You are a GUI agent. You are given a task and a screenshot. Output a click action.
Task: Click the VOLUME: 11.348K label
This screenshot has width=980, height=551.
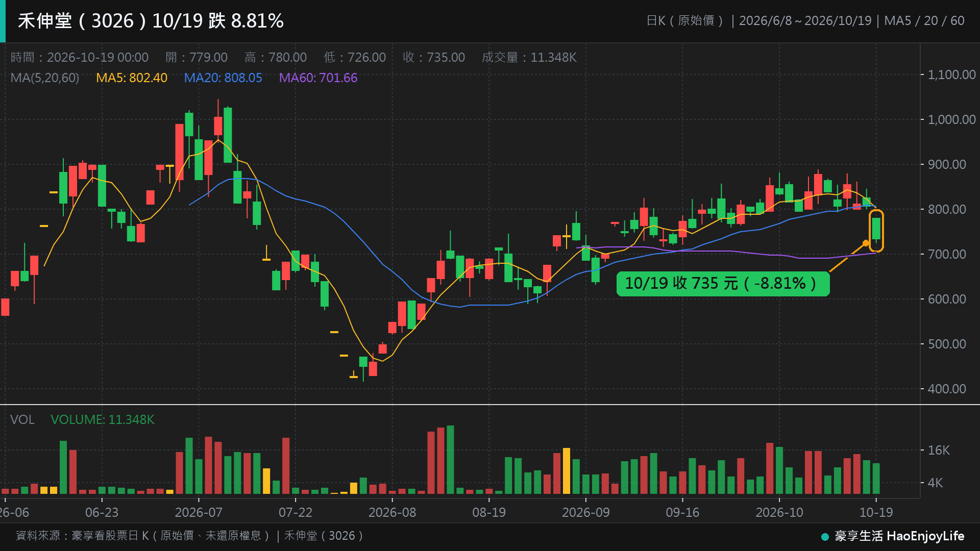[102, 419]
